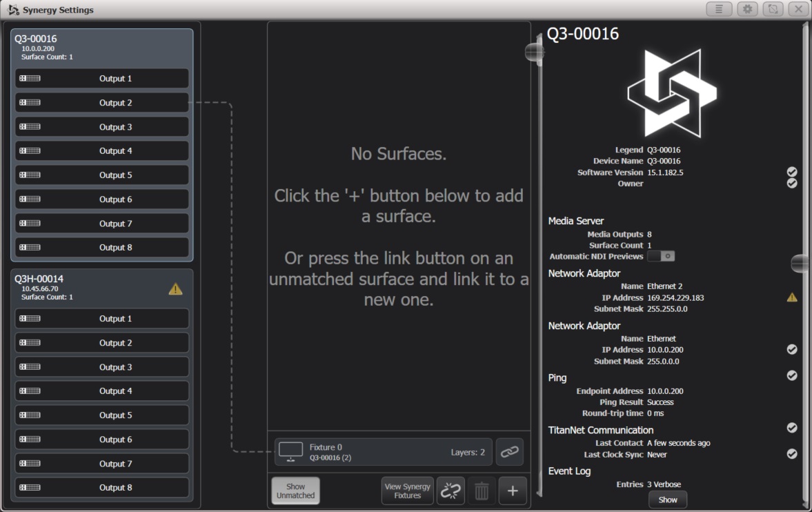Click the link icon beside Fixture 0
The height and width of the screenshot is (512, 812).
pyautogui.click(x=509, y=452)
